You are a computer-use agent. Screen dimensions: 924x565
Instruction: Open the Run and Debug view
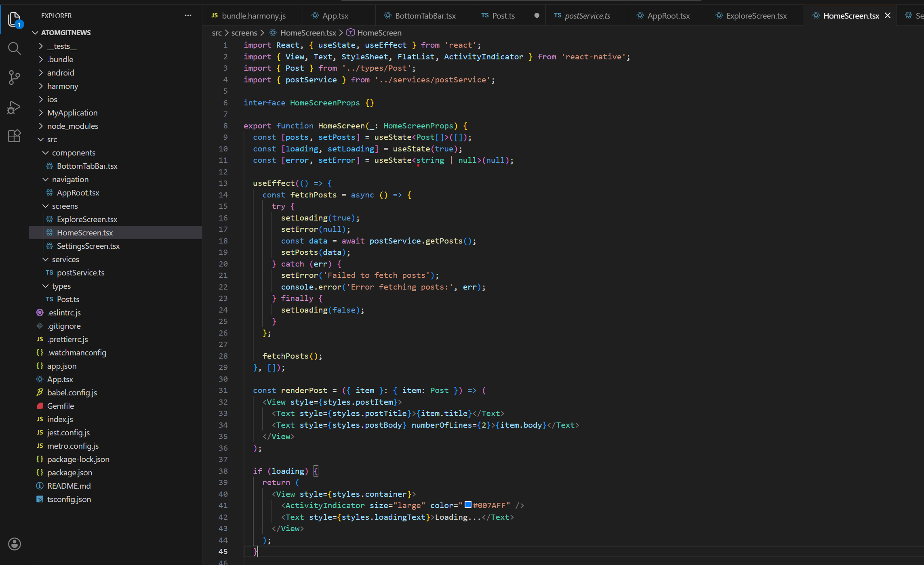tap(14, 107)
